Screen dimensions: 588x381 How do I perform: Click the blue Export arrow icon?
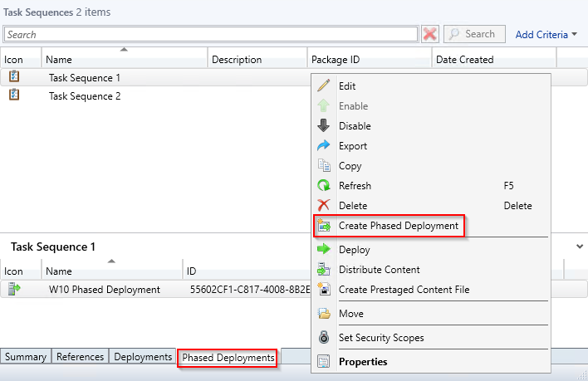pos(324,146)
